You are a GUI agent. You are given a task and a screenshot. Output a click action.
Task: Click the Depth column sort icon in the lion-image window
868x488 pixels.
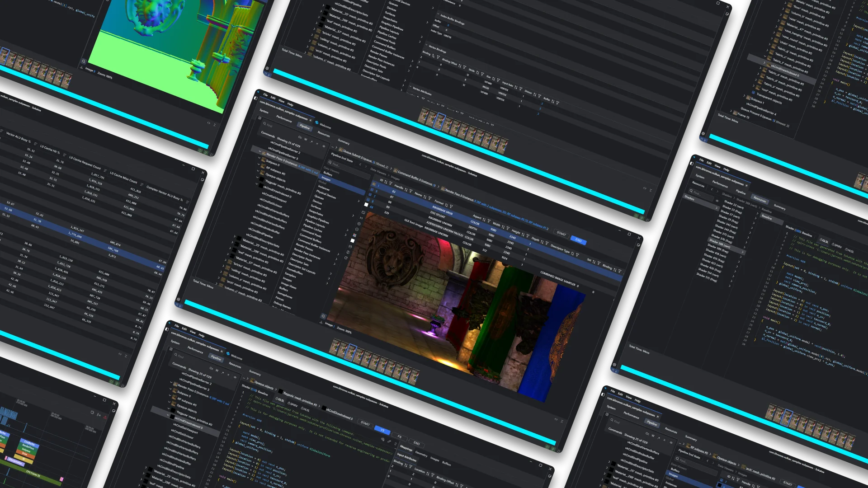point(542,242)
